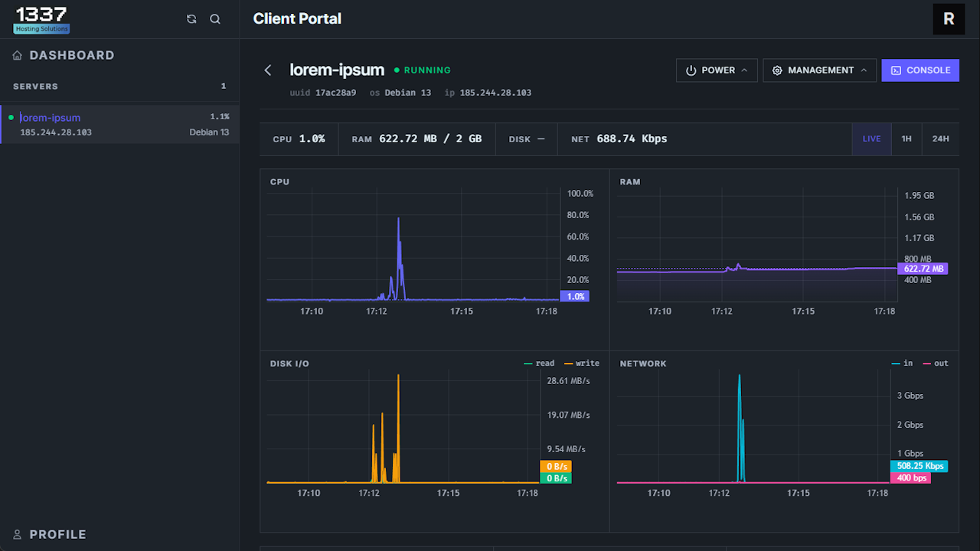This screenshot has width=980, height=551.
Task: Toggle the in series in Network legend
Action: pyautogui.click(x=903, y=364)
